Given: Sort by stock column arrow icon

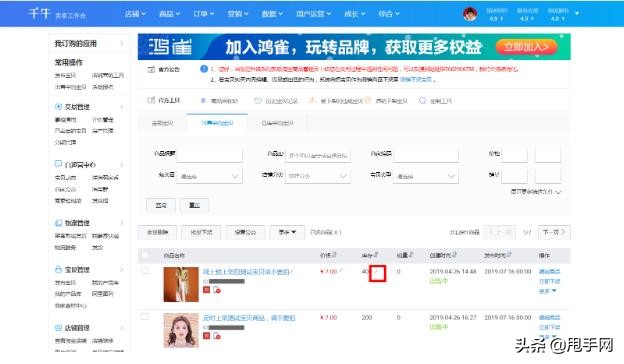Looking at the screenshot, I should (x=376, y=255).
